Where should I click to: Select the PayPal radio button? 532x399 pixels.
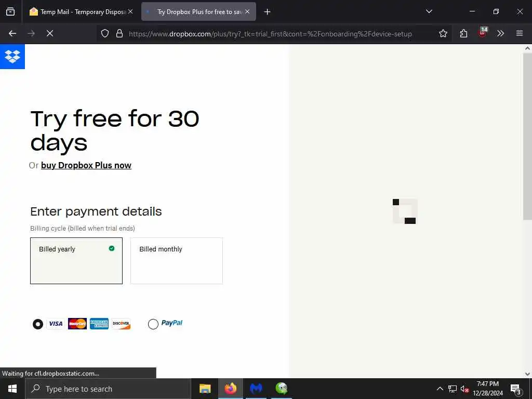pos(153,324)
